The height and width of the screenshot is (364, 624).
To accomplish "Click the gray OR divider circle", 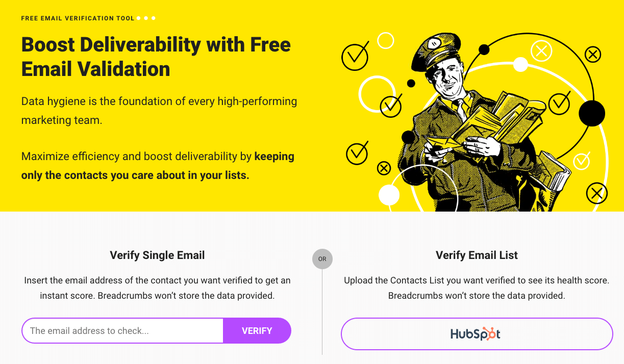I will pos(322,259).
